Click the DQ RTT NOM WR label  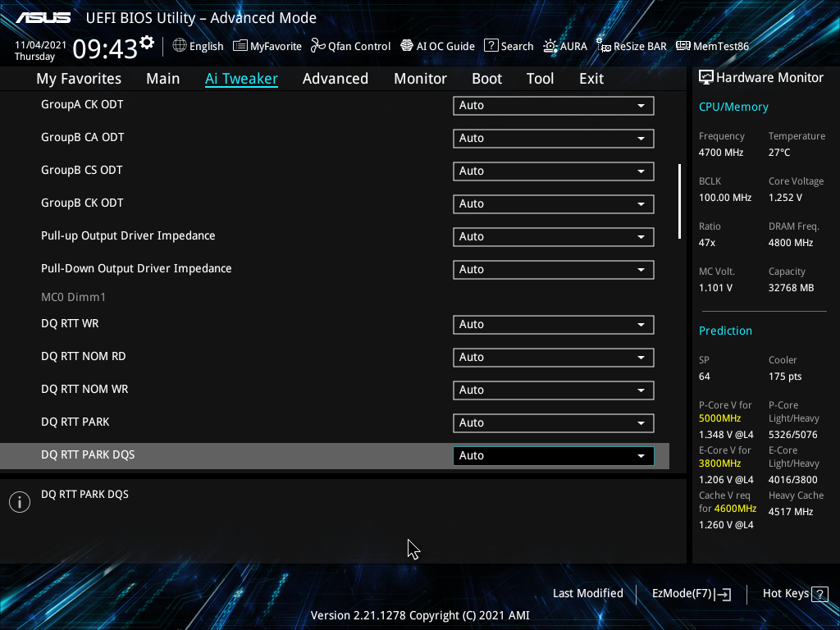(84, 390)
